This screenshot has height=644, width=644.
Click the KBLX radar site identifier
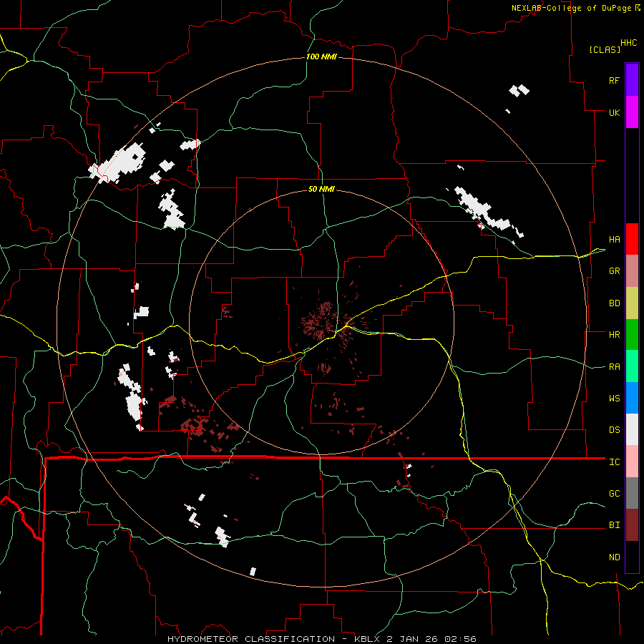tap(369, 639)
